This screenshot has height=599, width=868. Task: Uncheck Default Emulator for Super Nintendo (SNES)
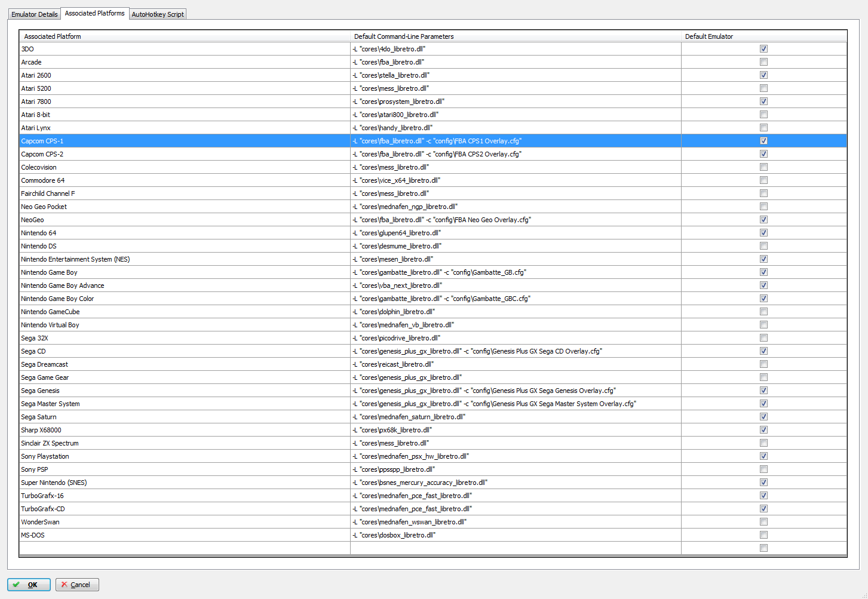click(x=763, y=483)
